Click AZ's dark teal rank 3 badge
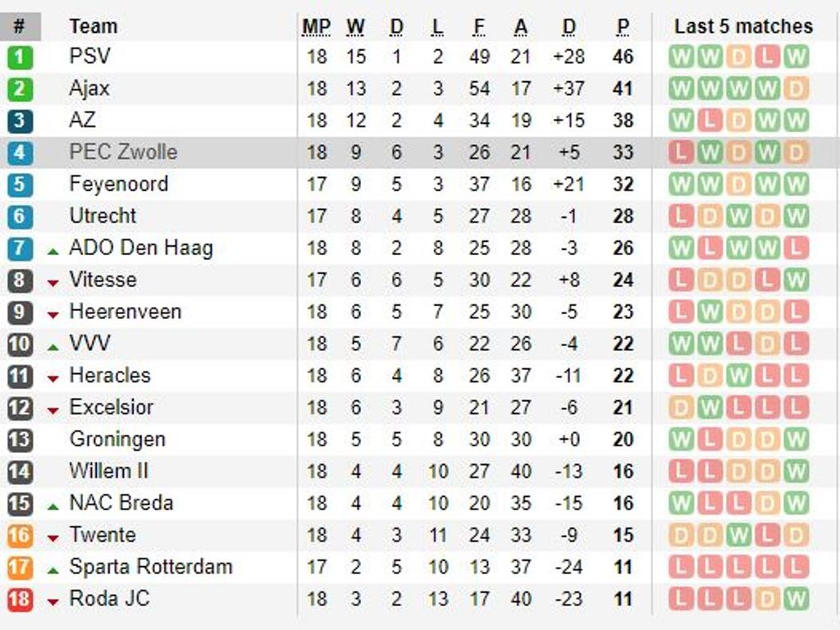This screenshot has height=630, width=840. tap(20, 121)
